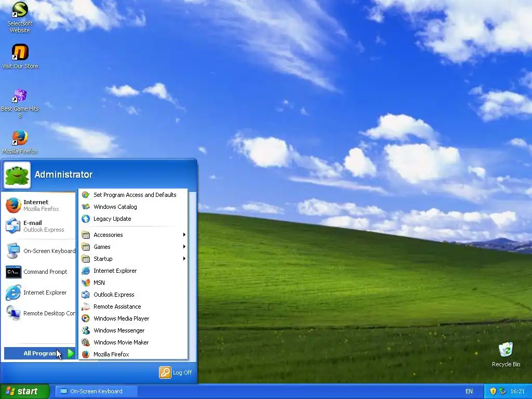532x399 pixels.
Task: Click the Set Program Access icon
Action: (86, 195)
